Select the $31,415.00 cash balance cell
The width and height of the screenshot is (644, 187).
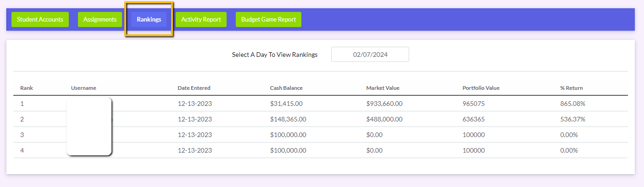coord(286,104)
